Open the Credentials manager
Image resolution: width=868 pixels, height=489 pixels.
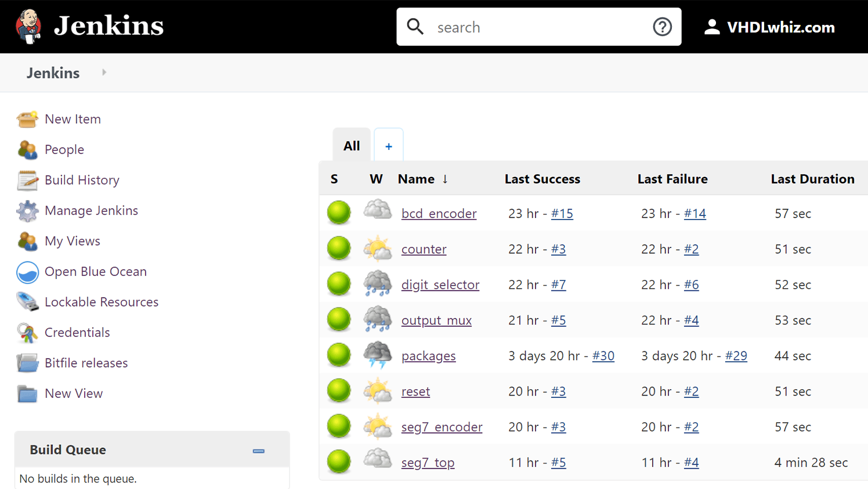(77, 332)
